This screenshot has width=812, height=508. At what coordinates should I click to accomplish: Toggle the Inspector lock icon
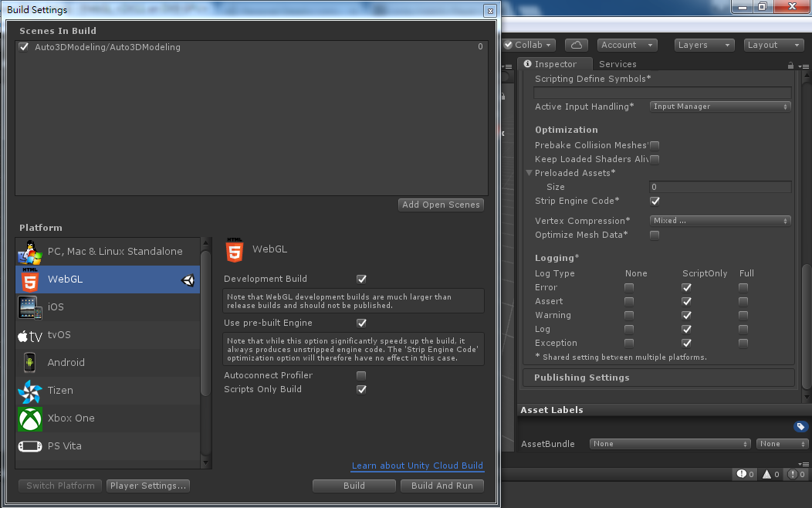click(x=790, y=65)
